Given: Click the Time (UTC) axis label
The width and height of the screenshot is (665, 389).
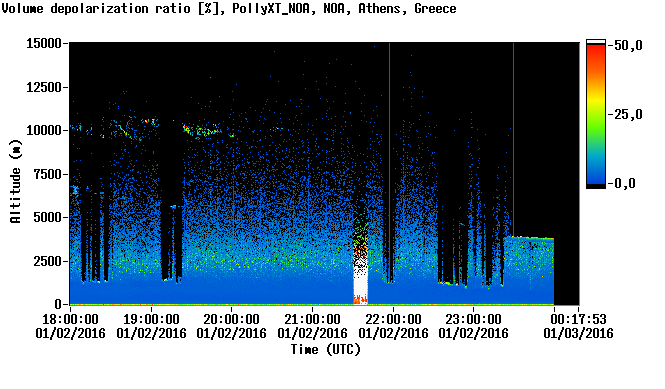Looking at the screenshot, I should pyautogui.click(x=325, y=349).
